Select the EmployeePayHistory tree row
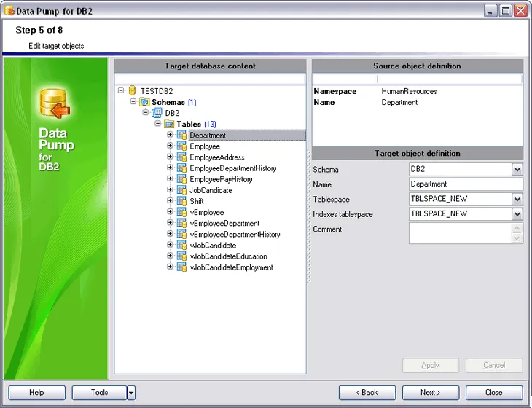This screenshot has height=408, width=532. (221, 179)
